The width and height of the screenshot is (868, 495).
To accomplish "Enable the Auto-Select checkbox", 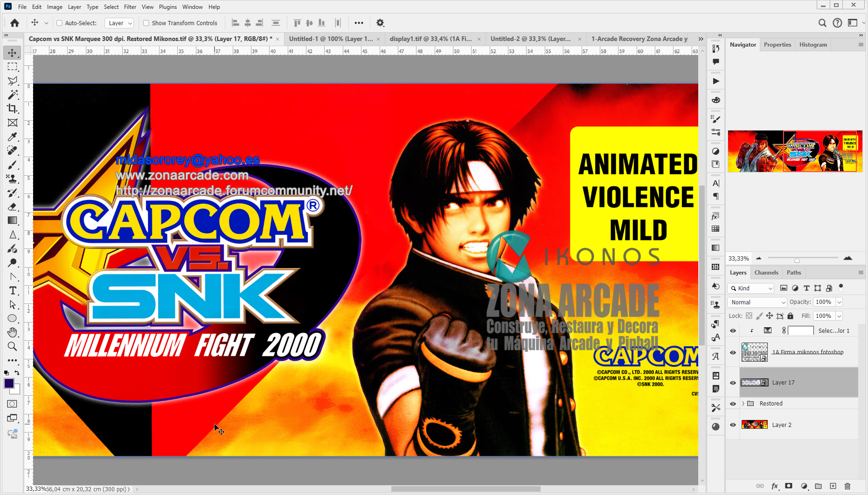I will [59, 23].
